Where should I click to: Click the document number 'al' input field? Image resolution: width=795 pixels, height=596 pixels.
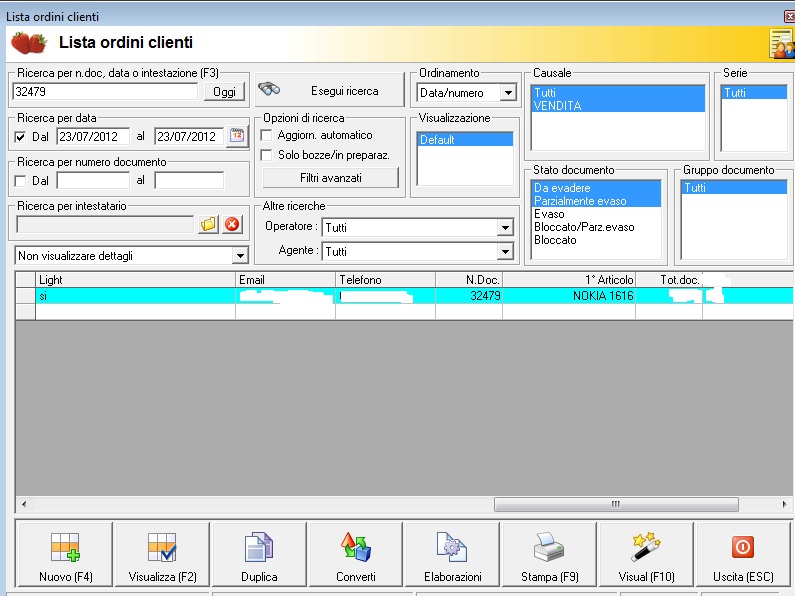point(189,180)
